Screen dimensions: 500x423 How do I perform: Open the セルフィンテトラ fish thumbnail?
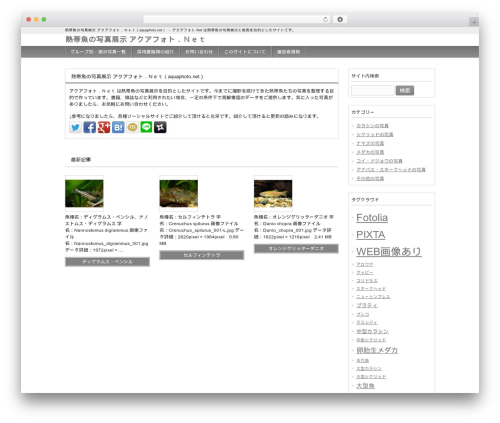coord(179,194)
